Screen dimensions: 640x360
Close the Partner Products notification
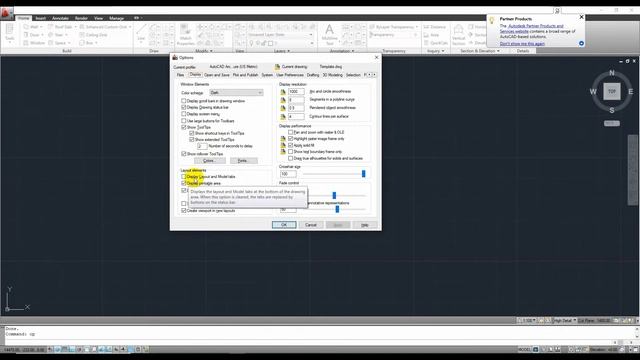click(581, 17)
